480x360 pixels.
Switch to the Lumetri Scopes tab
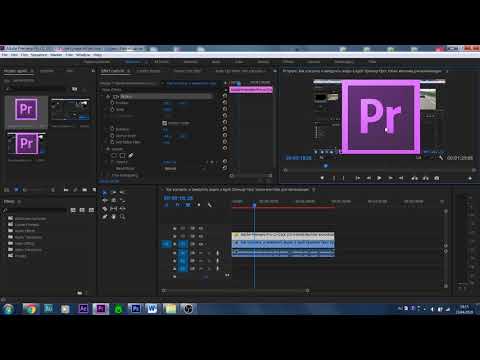[x=148, y=71]
